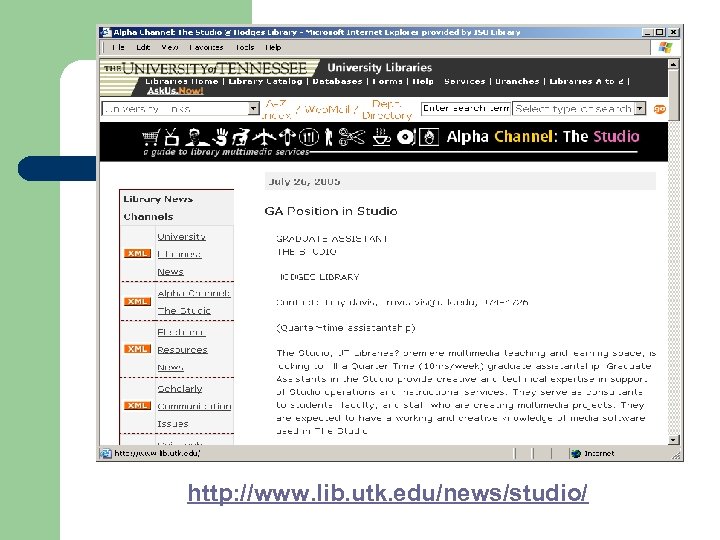Click the Services link in header
This screenshot has width=720, height=540.
coord(464,81)
